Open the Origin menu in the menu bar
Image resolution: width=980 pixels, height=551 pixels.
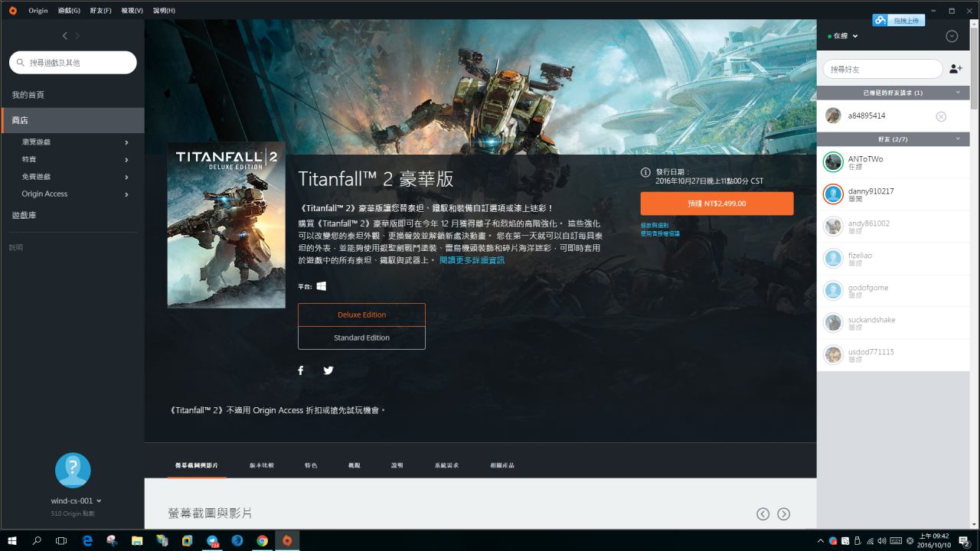pyautogui.click(x=38, y=11)
